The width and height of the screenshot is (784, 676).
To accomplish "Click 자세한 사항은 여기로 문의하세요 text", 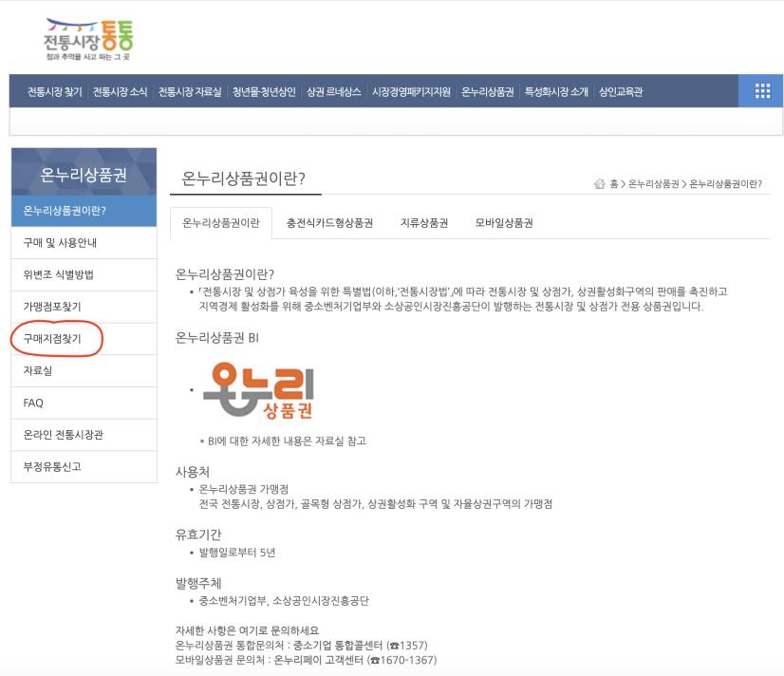I will tap(247, 630).
